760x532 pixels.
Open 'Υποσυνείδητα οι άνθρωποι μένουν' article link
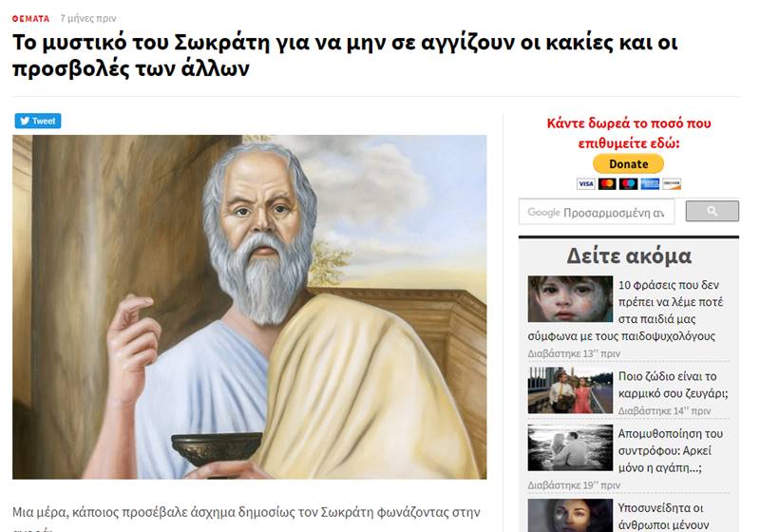pos(662,517)
